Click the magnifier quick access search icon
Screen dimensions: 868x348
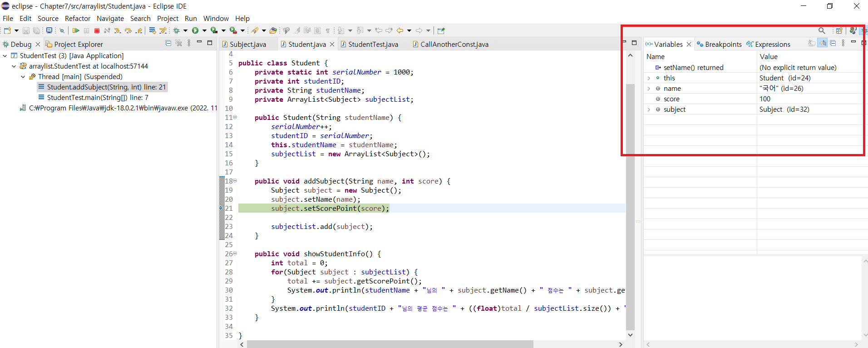coord(822,30)
